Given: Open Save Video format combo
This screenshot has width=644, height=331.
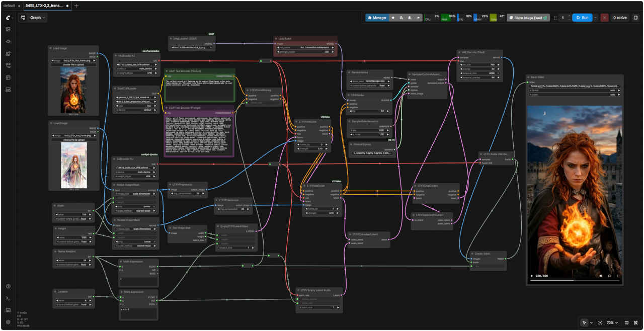Looking at the screenshot, I should [x=574, y=90].
